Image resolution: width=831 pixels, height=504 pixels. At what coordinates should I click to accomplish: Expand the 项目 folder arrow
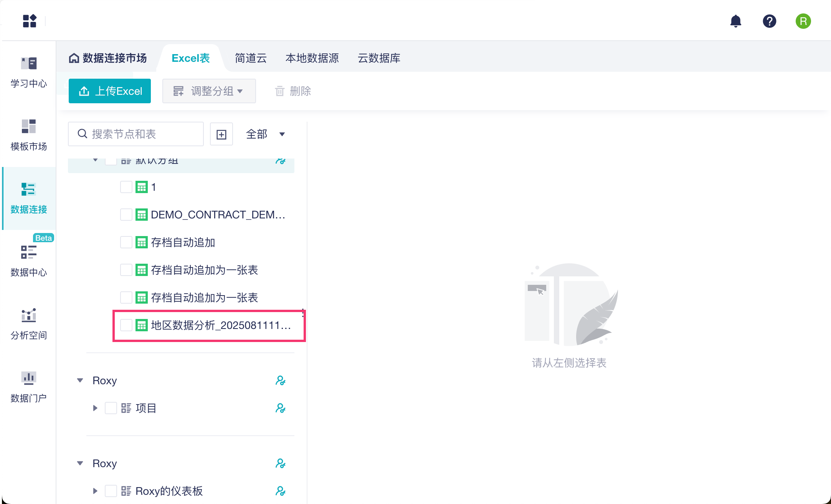95,408
